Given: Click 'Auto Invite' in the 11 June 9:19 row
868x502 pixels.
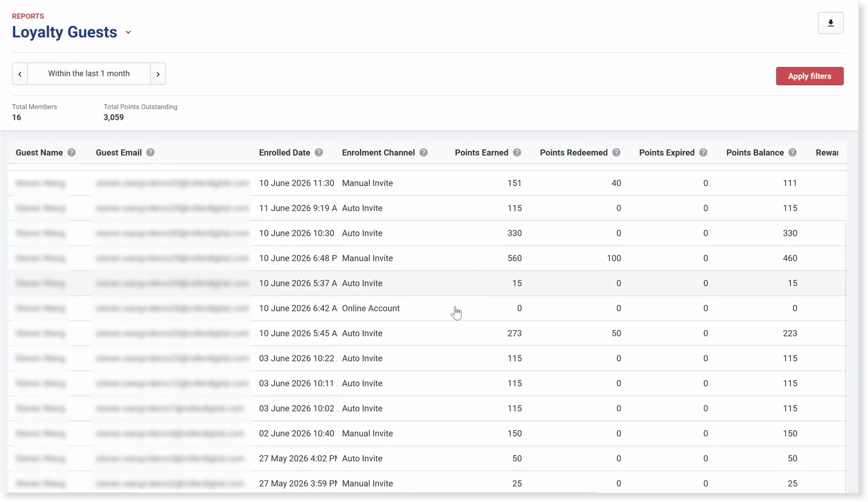Looking at the screenshot, I should click(362, 208).
